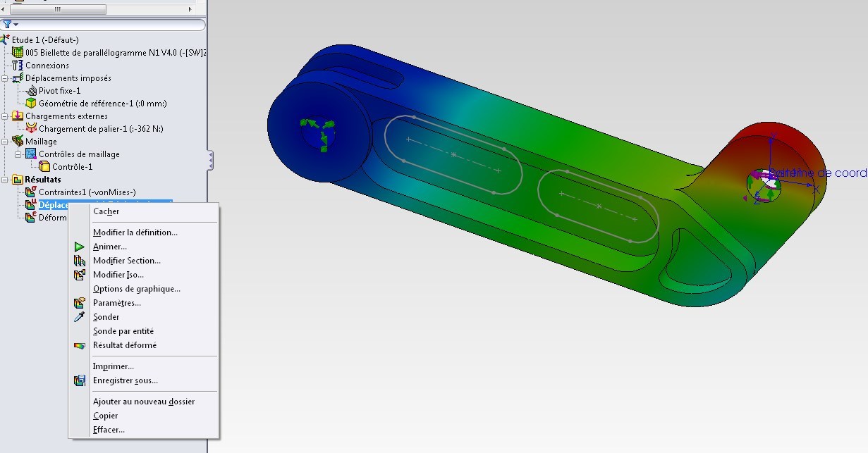The width and height of the screenshot is (868, 453).
Task: Click the Contraintes1 stress plot icon
Action: (32, 192)
